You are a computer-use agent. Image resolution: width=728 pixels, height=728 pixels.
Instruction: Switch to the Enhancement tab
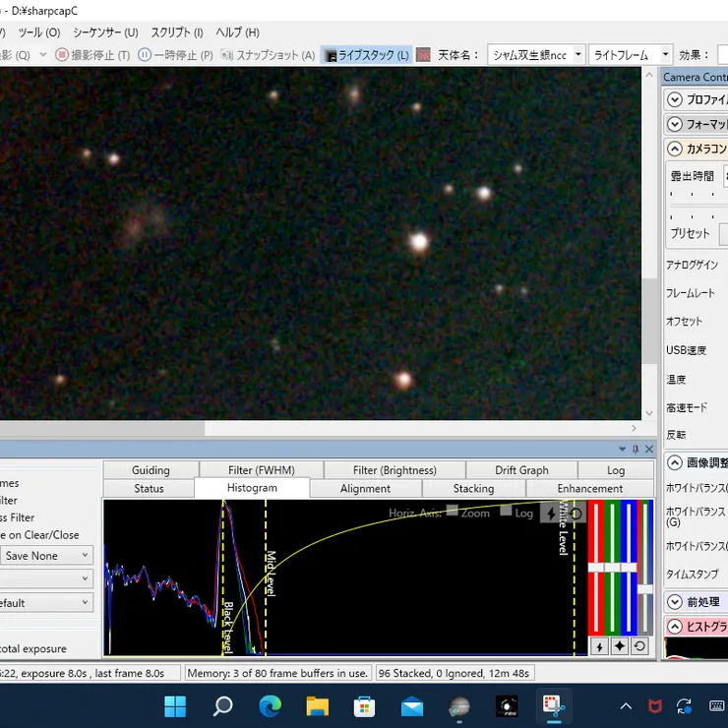click(589, 488)
